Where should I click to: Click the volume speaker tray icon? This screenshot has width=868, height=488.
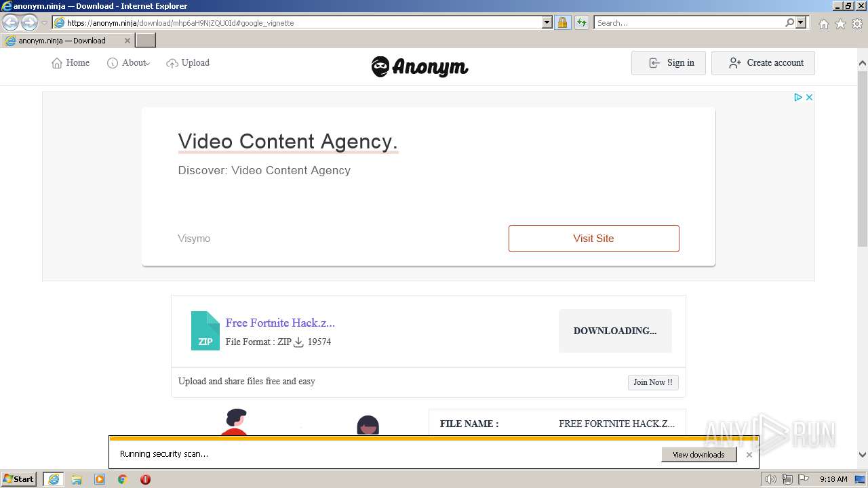click(771, 479)
